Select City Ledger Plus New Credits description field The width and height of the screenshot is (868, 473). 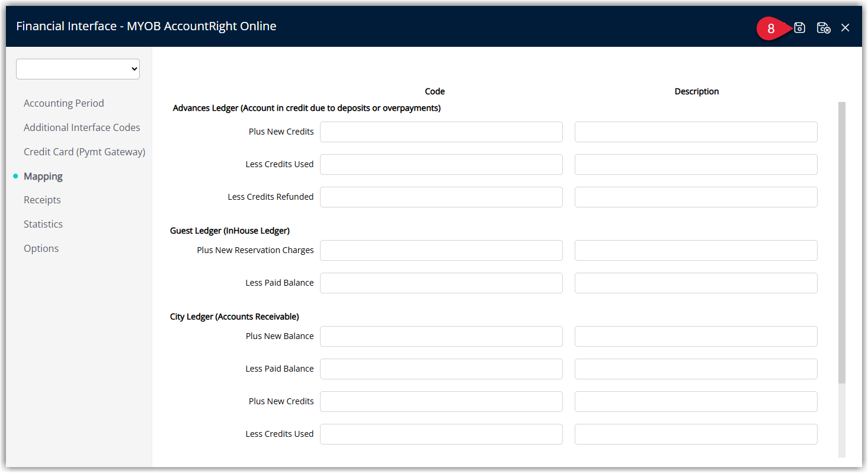point(696,401)
